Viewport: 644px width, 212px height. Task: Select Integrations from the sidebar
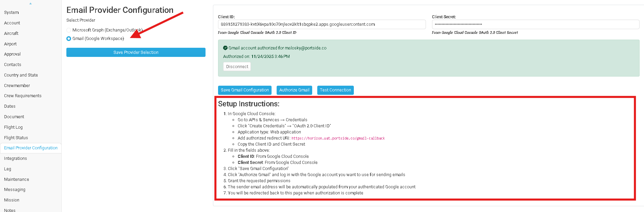[x=16, y=158]
